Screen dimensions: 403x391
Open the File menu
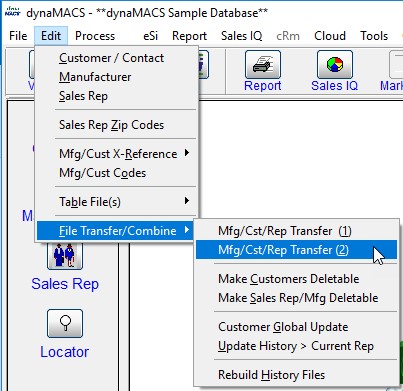coord(18,36)
